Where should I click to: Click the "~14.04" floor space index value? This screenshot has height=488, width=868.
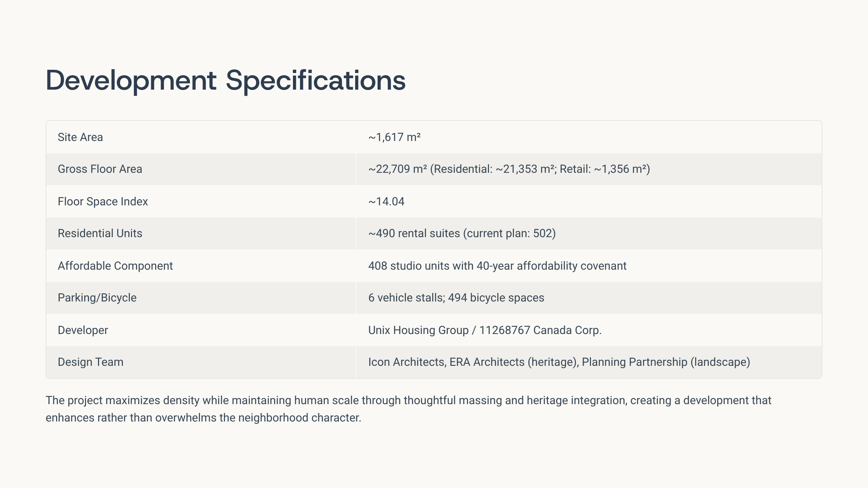(386, 201)
